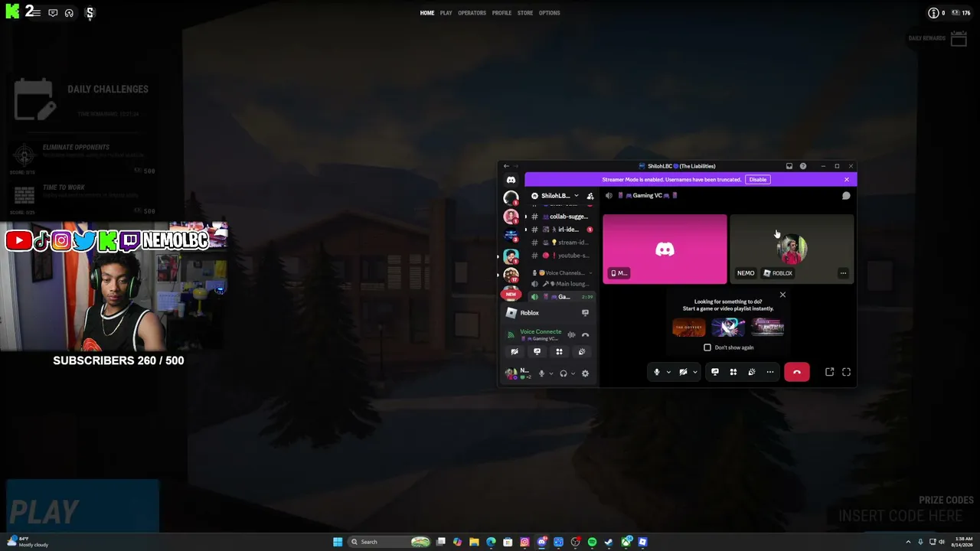
Task: Share your screen from the sidebar panel
Action: pos(537,352)
